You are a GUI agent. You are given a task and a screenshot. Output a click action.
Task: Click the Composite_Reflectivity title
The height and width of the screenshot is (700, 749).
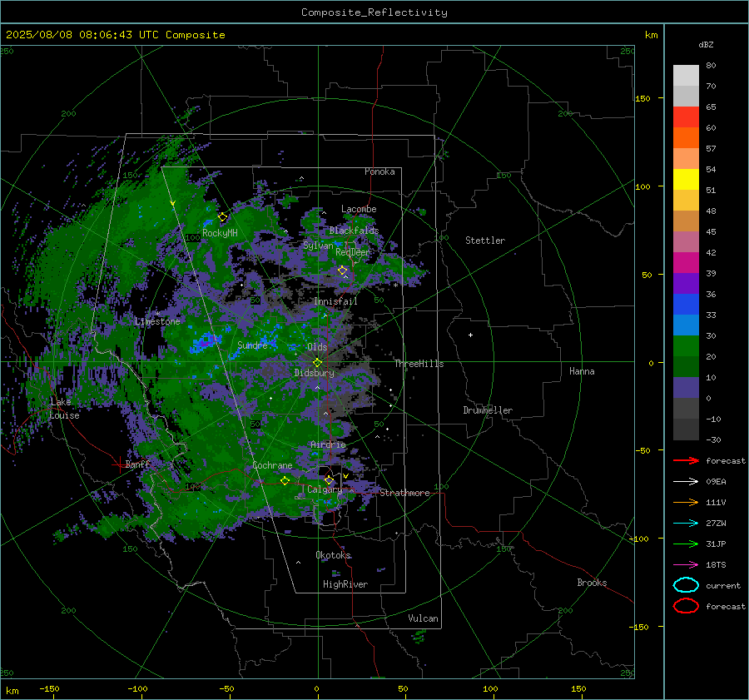coord(374,12)
